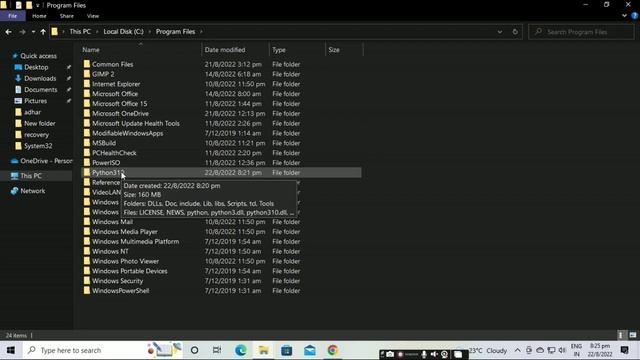Select the Common Files folder icon
Viewport: 640px width, 360px height.
(x=87, y=64)
